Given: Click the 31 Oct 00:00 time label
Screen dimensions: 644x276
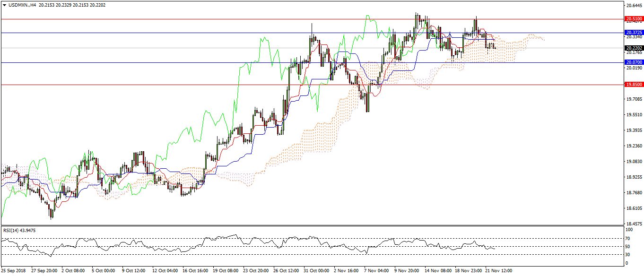Looking at the screenshot, I should pyautogui.click(x=317, y=271).
